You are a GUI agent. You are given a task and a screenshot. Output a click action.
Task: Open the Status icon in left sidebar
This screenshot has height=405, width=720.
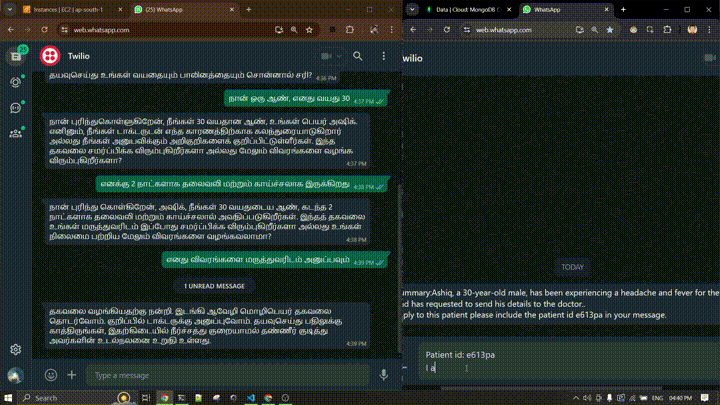[16, 82]
